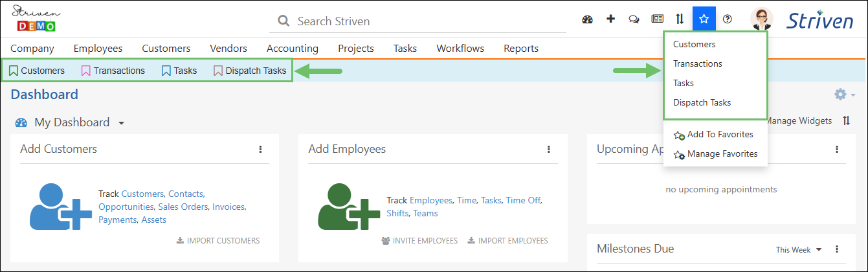Open Milestones Due widget options menu
This screenshot has width=868, height=272.
coord(837,249)
